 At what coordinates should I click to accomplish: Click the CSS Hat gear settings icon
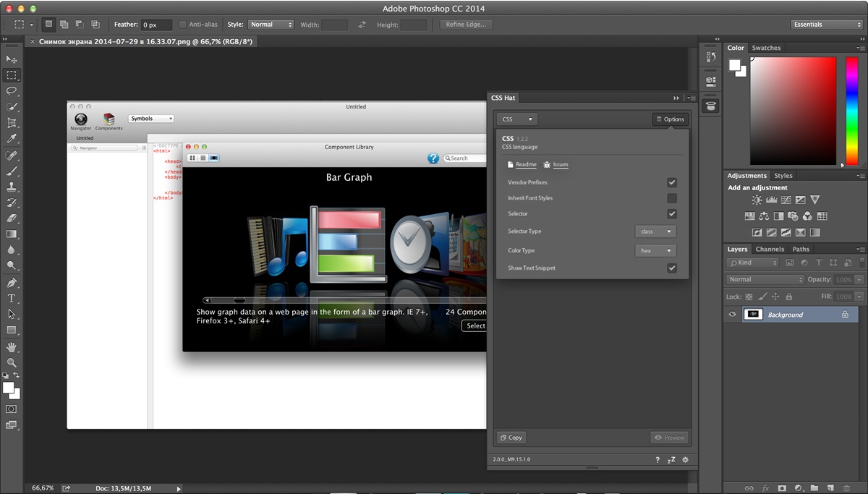[685, 459]
